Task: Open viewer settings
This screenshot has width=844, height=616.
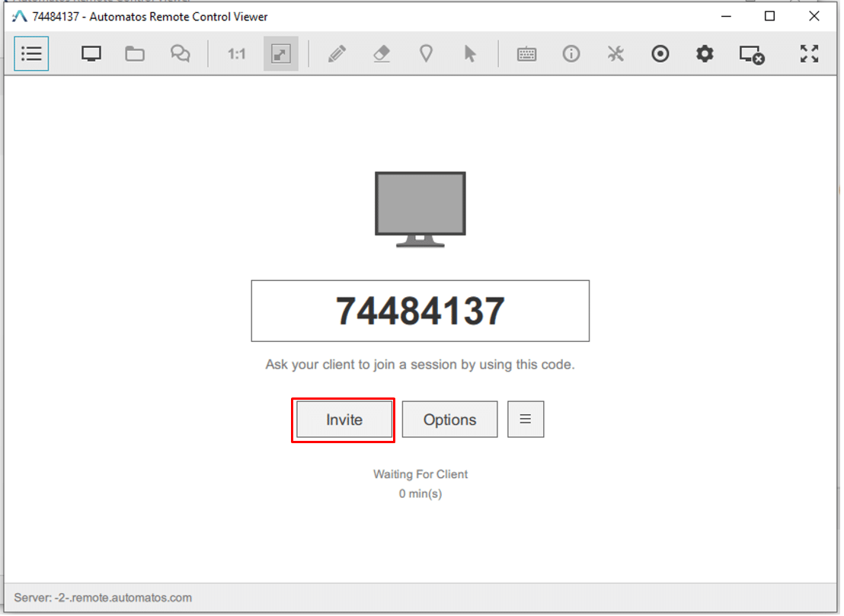Action: 704,53
